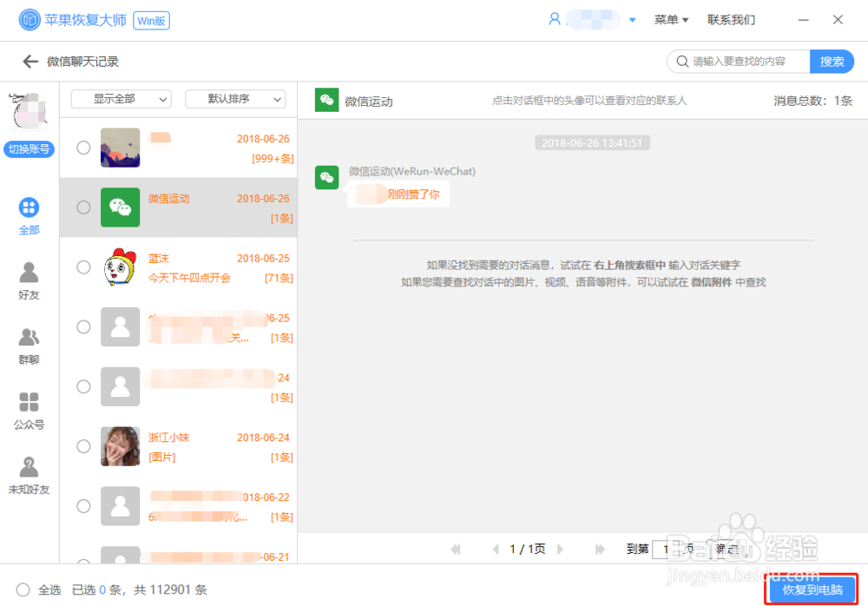Click the 今天下午四点开会 chat preview

click(x=189, y=278)
